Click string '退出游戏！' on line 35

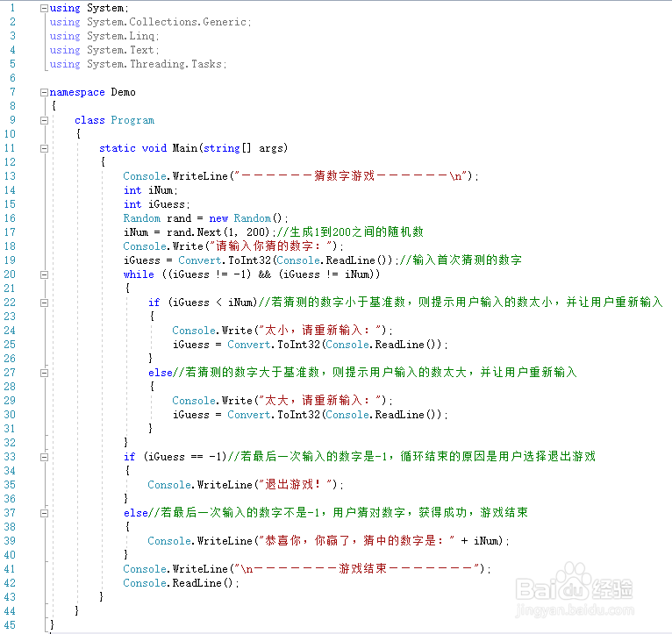click(293, 485)
